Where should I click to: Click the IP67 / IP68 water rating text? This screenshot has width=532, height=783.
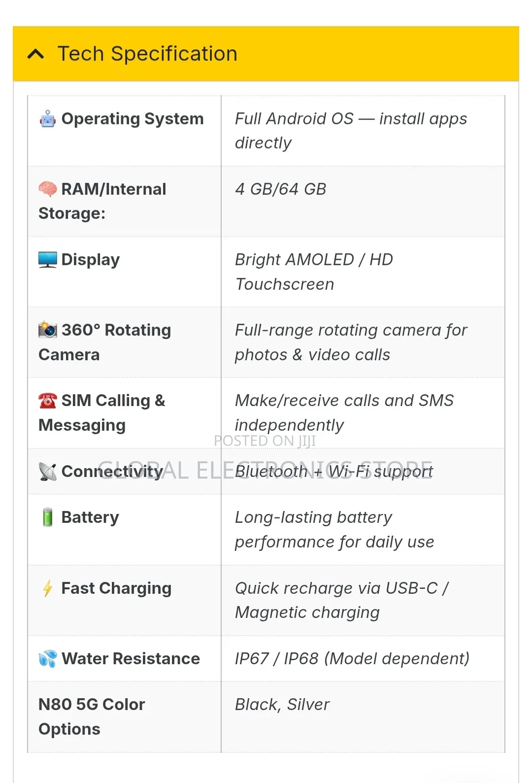pos(352,659)
